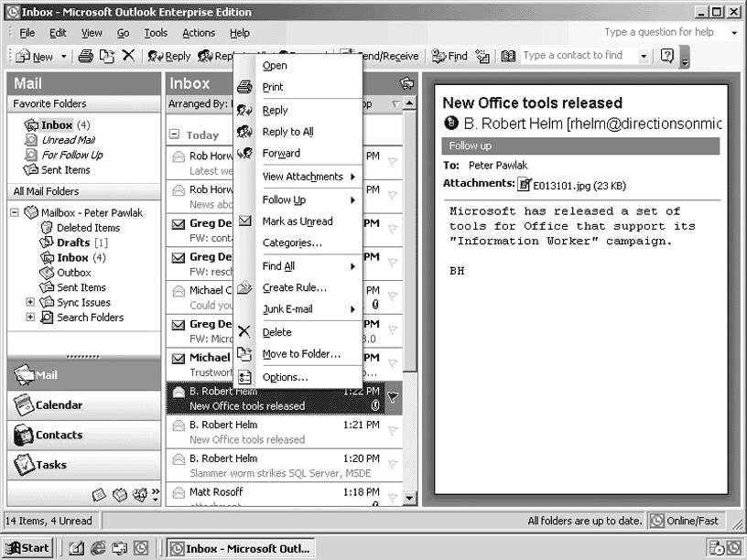Click the message list scroll up arrow

coord(409,102)
